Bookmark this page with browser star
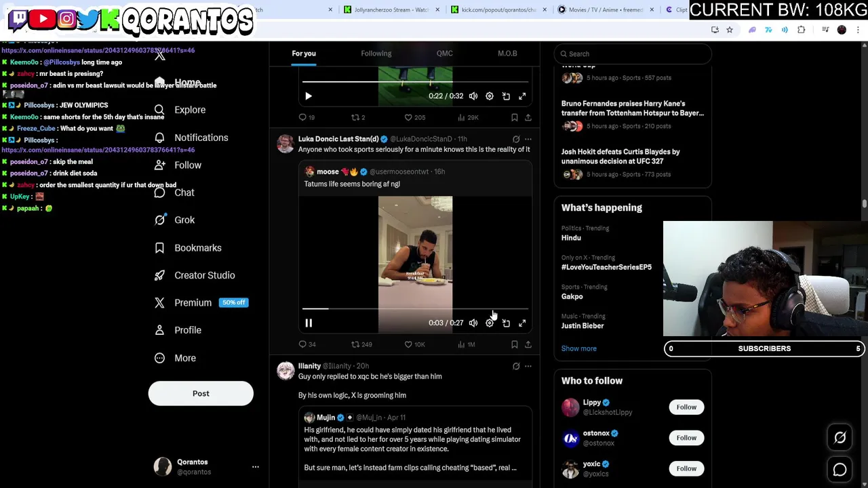The height and width of the screenshot is (488, 868). [730, 30]
